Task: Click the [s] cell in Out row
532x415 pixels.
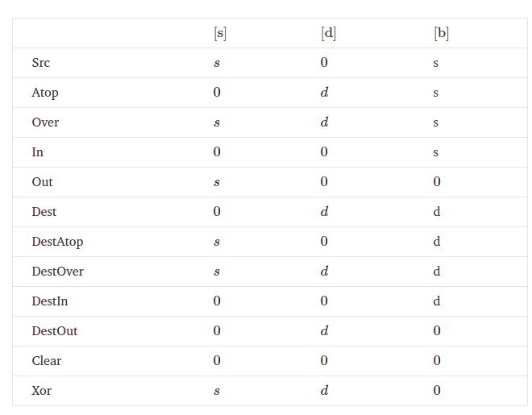Action: [x=216, y=182]
